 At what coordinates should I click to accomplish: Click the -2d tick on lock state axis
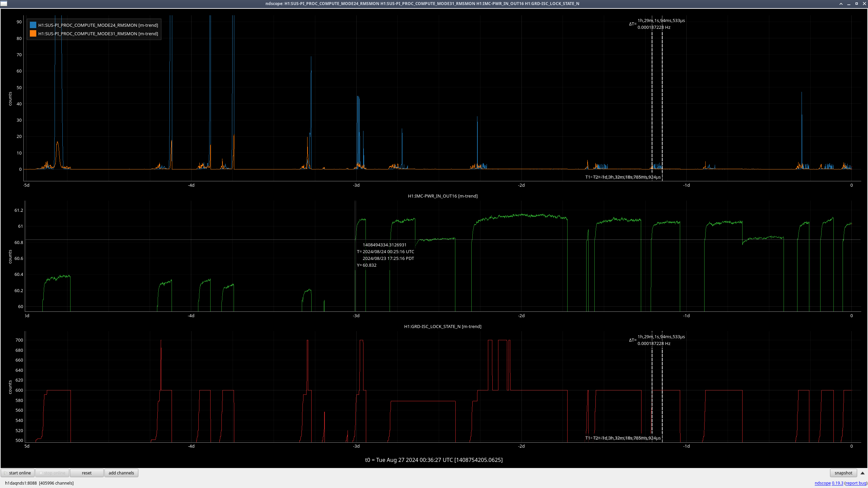pos(521,446)
